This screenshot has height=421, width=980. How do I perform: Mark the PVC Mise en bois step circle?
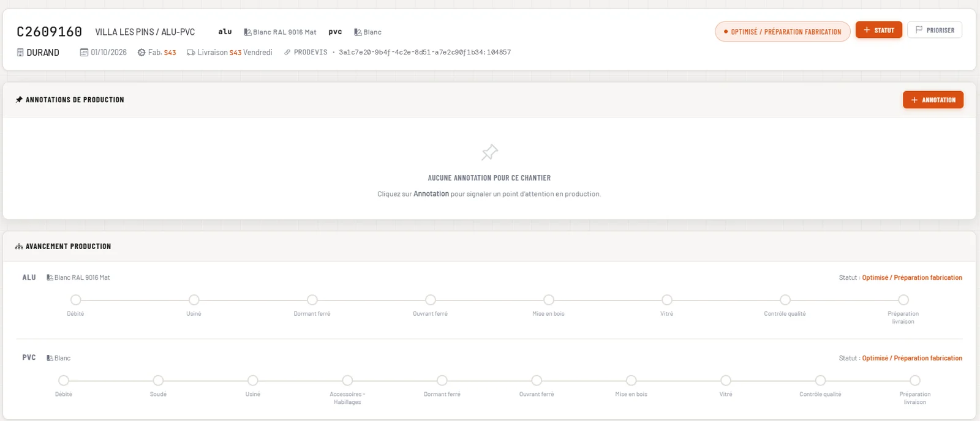(631, 381)
